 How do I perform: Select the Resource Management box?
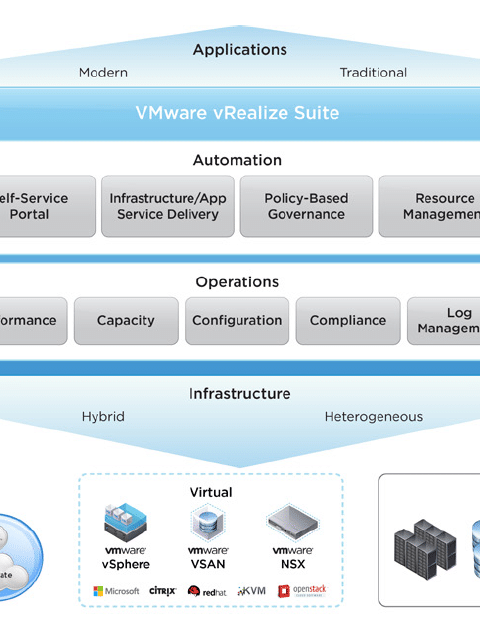[x=429, y=206]
